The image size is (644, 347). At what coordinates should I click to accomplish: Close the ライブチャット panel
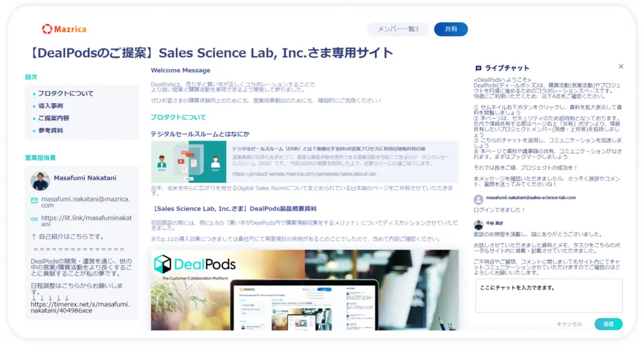[621, 66]
